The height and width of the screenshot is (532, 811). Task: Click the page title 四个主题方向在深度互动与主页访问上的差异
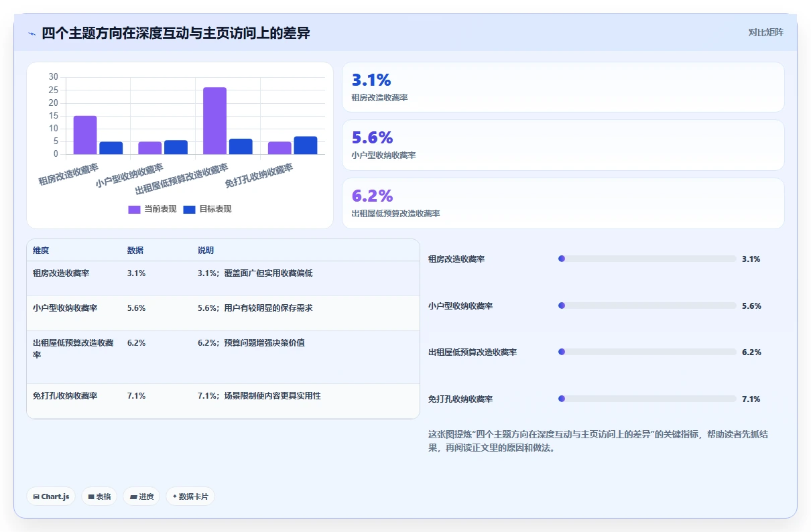[176, 34]
